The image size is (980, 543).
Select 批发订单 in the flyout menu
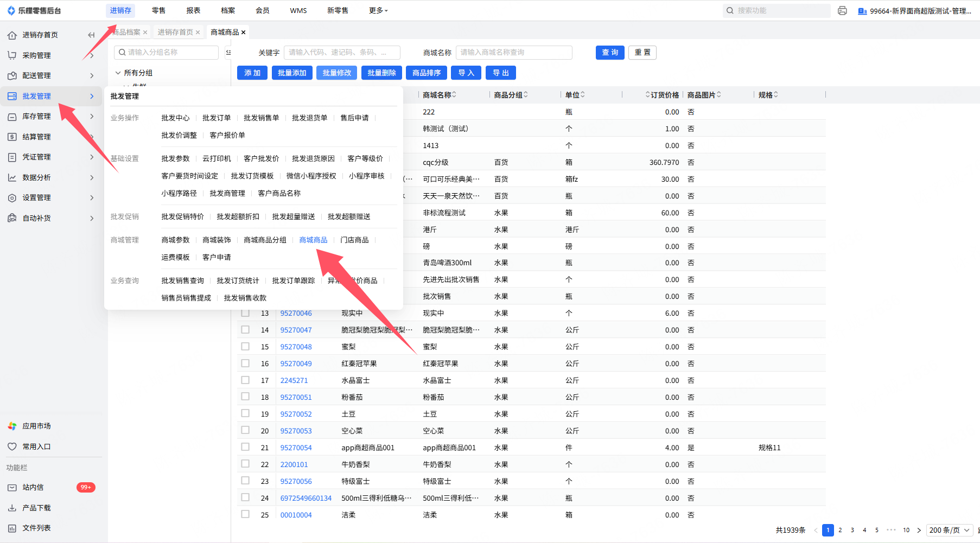pyautogui.click(x=217, y=118)
